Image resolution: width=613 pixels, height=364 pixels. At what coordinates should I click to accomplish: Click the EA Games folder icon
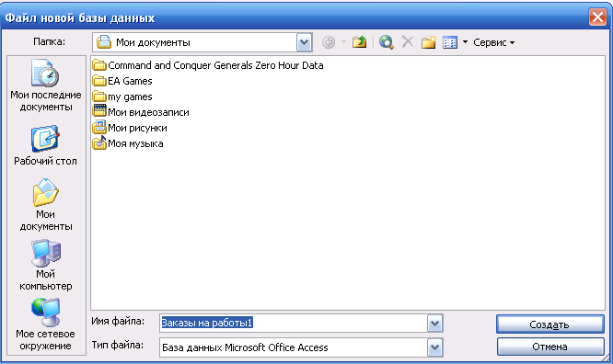pyautogui.click(x=99, y=81)
